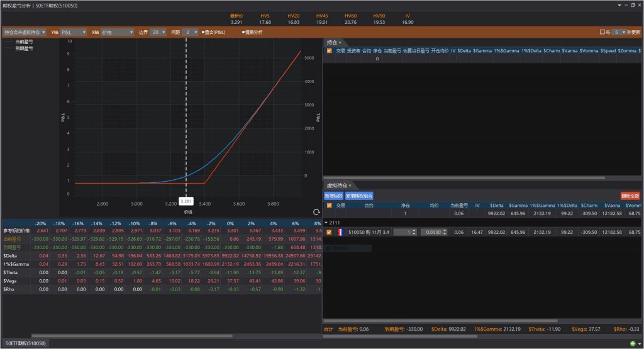This screenshot has width=644, height=349.
Task: Click the flag icon in the 510050 row
Action: [340, 232]
